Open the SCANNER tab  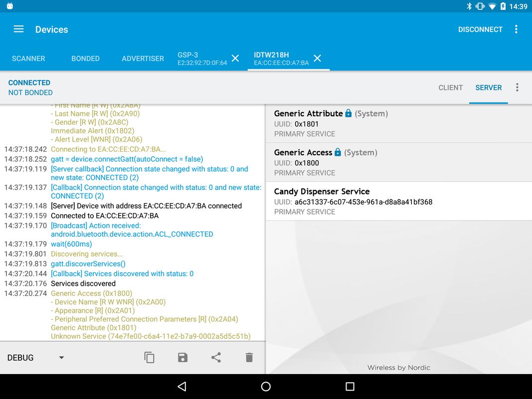(28, 58)
